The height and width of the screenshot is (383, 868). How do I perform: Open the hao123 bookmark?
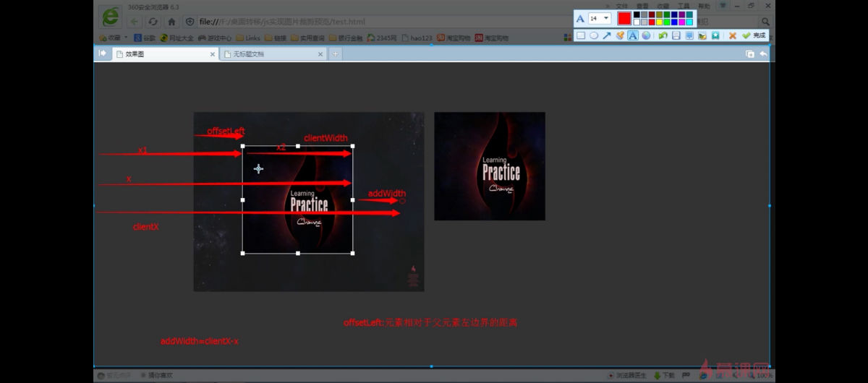417,38
